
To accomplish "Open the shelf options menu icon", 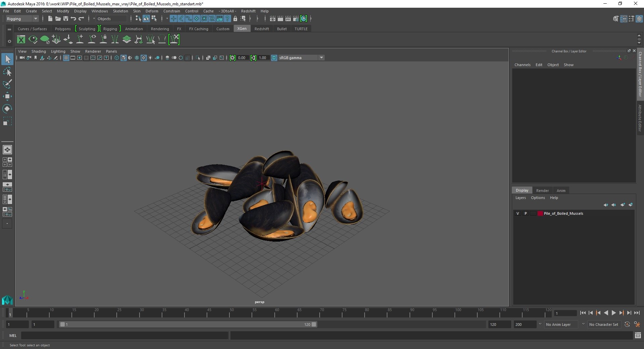I will (9, 41).
